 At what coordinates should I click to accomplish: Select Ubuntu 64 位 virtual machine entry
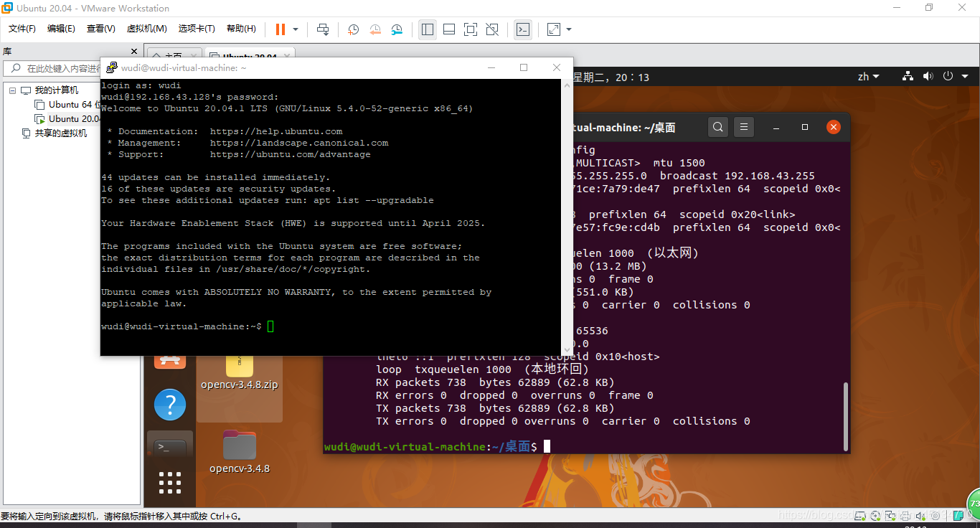pyautogui.click(x=75, y=105)
